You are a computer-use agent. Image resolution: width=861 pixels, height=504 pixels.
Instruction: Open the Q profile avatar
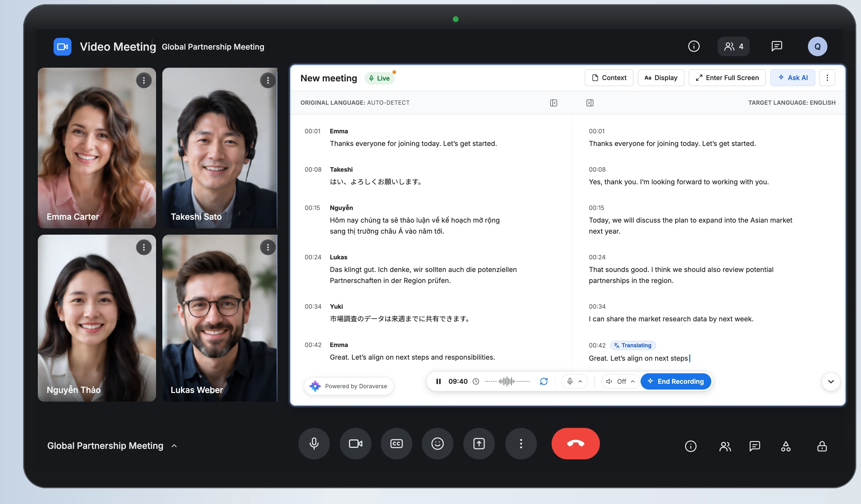click(817, 47)
